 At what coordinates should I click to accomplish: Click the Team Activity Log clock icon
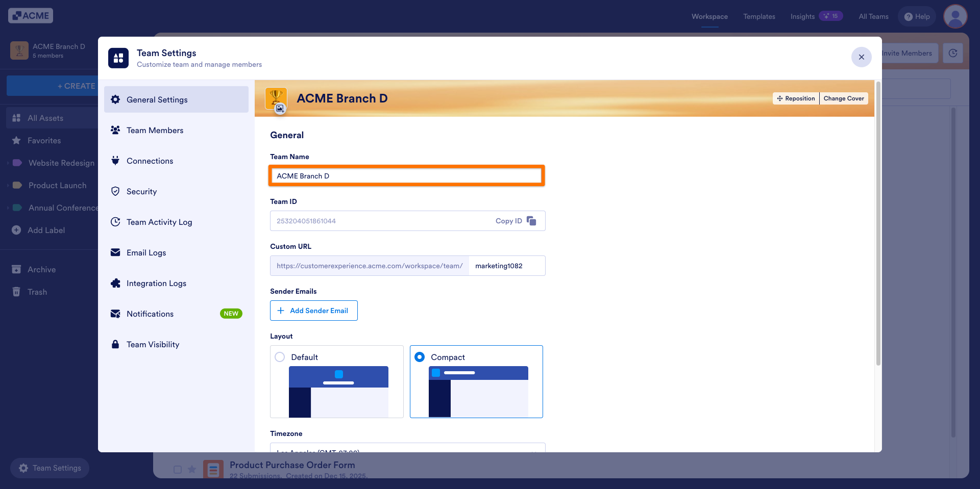pyautogui.click(x=115, y=222)
